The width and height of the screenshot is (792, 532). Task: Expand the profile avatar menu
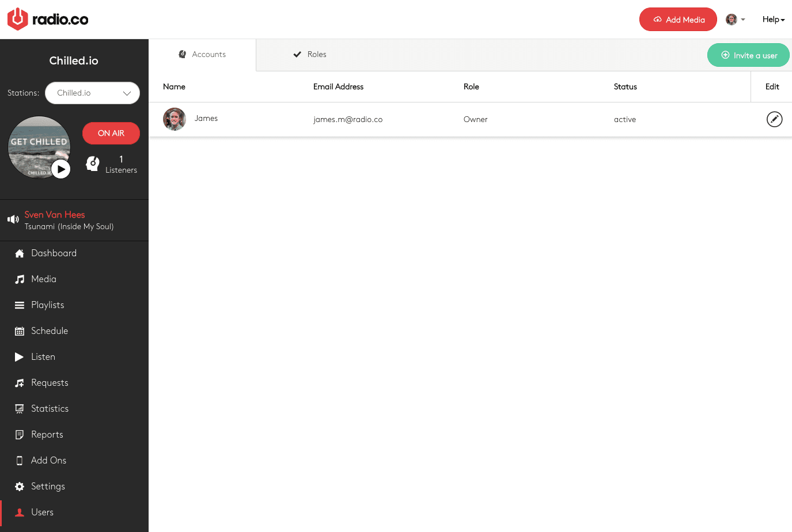735,19
